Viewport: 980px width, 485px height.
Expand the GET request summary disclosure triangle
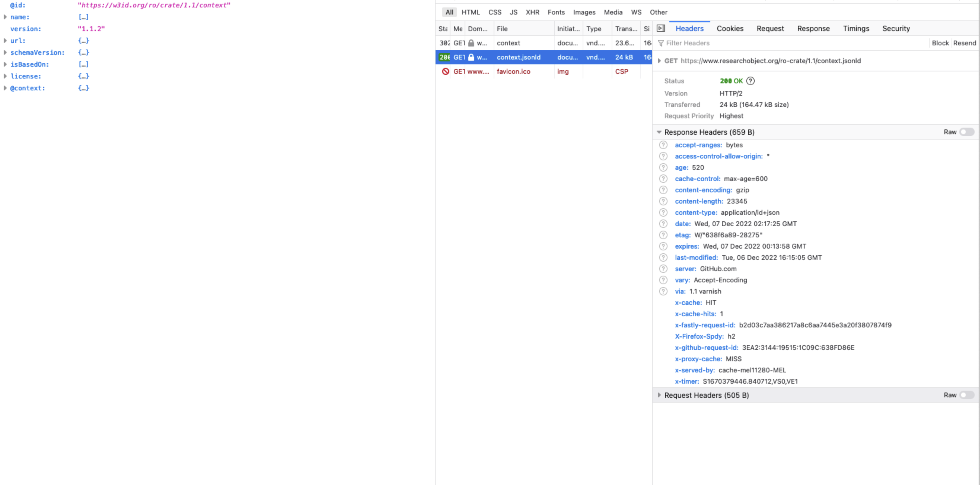click(x=659, y=60)
